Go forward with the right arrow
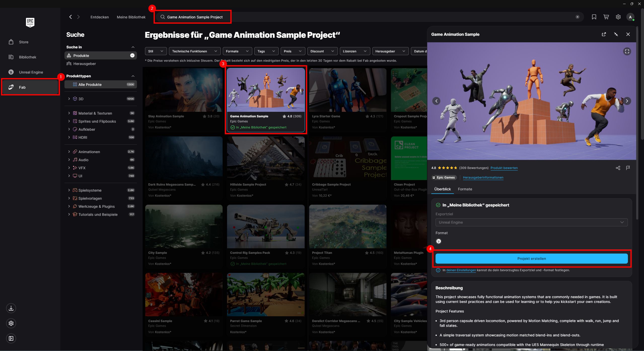This screenshot has width=644, height=351. pos(79,17)
